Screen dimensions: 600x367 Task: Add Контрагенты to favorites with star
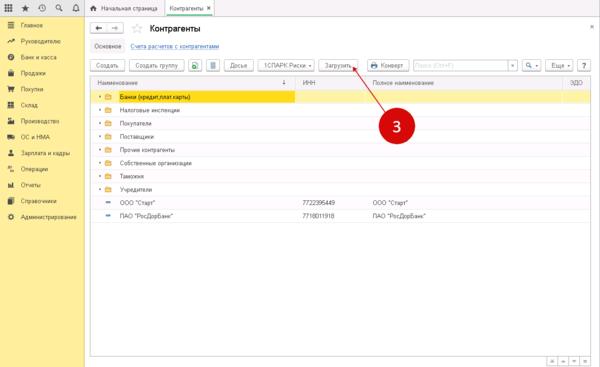[137, 28]
